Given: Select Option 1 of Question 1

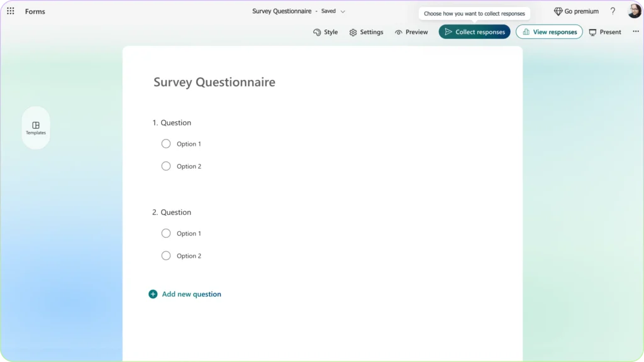Looking at the screenshot, I should pos(166,143).
